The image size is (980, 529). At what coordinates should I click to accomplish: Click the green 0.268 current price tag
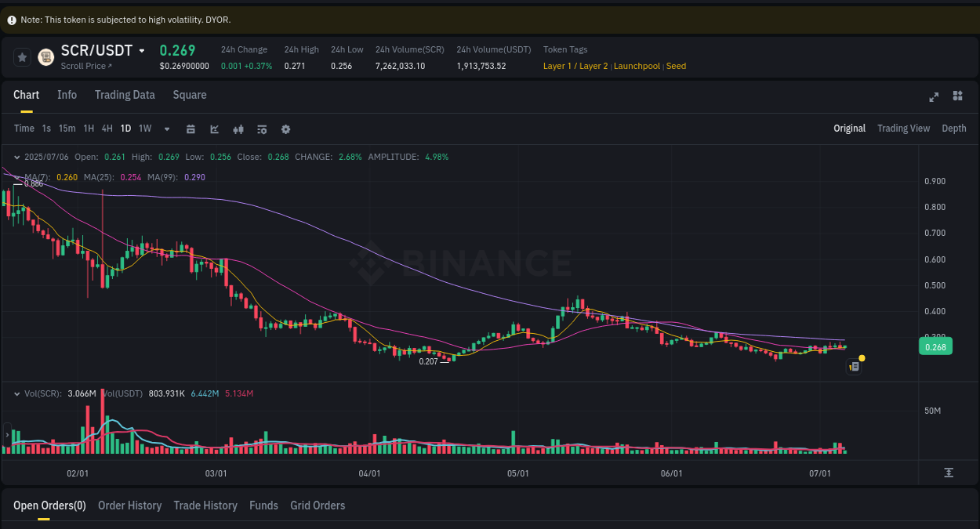(935, 346)
